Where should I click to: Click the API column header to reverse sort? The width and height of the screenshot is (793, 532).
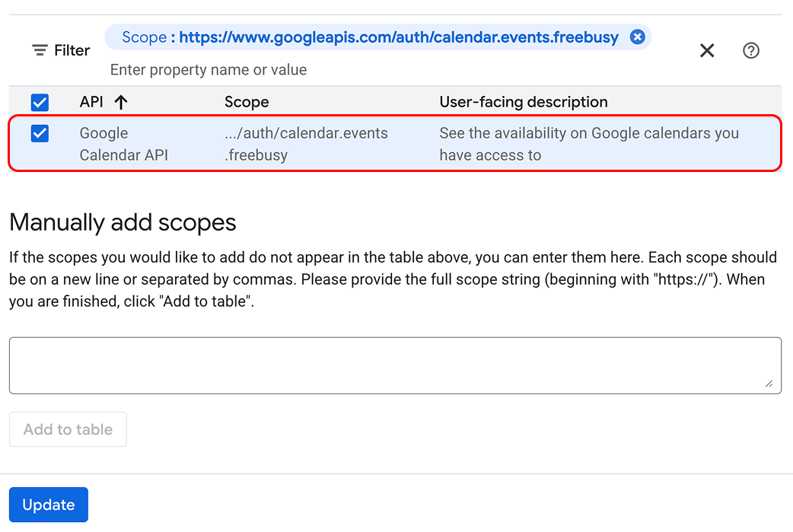point(91,101)
